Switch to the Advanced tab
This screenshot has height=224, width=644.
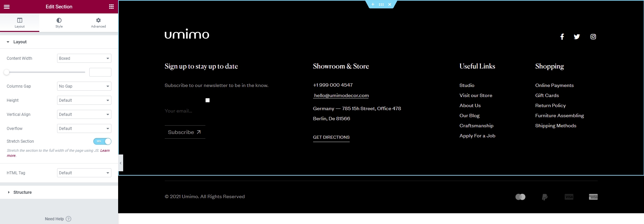click(98, 23)
